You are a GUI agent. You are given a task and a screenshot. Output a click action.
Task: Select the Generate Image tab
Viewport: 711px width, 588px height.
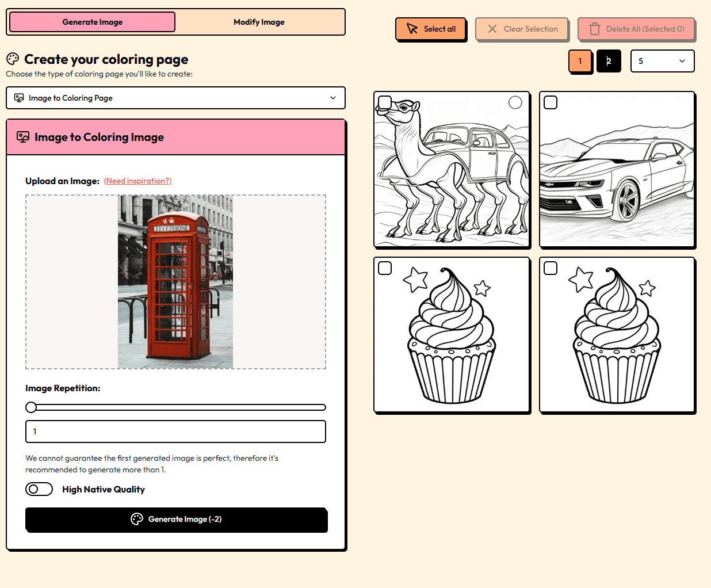click(x=93, y=22)
